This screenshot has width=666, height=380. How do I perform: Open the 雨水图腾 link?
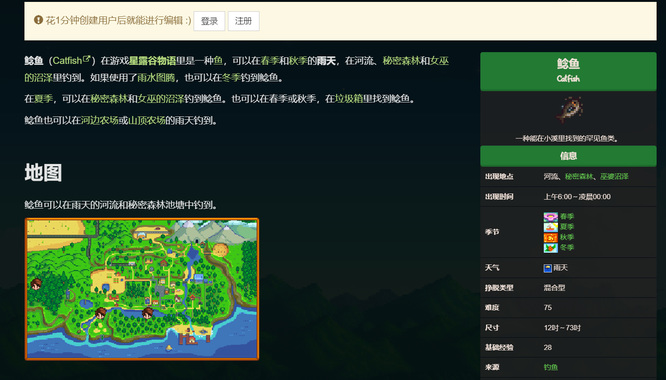tap(156, 78)
